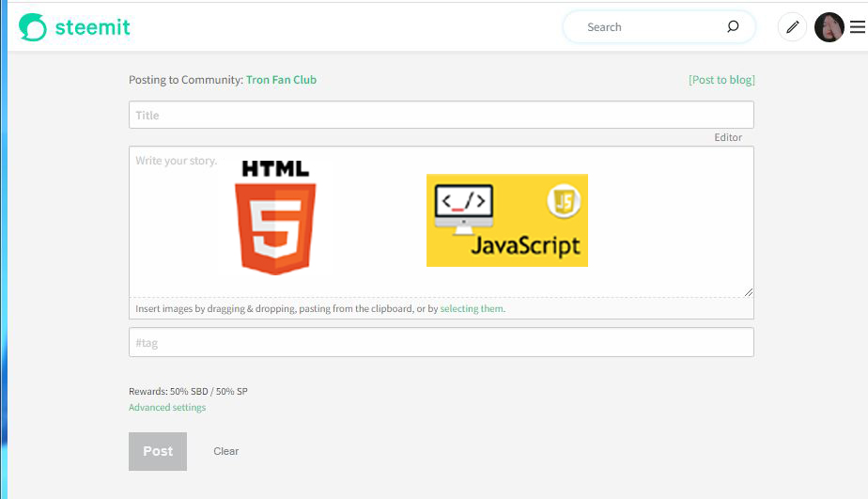
Task: Open the Tron Fan Club community link
Action: click(281, 80)
